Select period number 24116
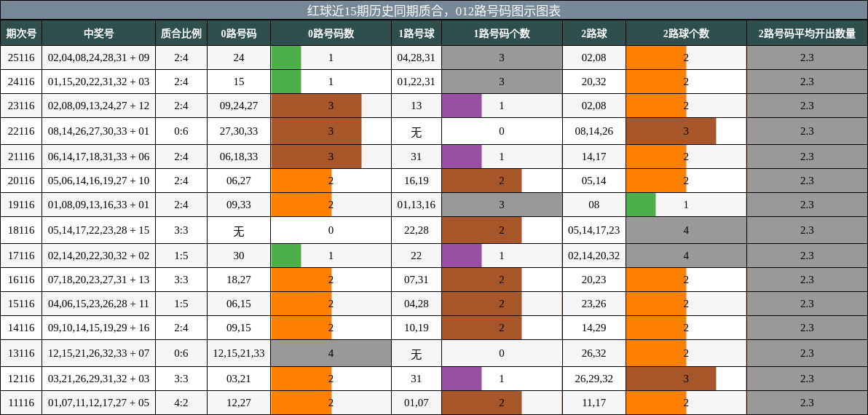 21,82
